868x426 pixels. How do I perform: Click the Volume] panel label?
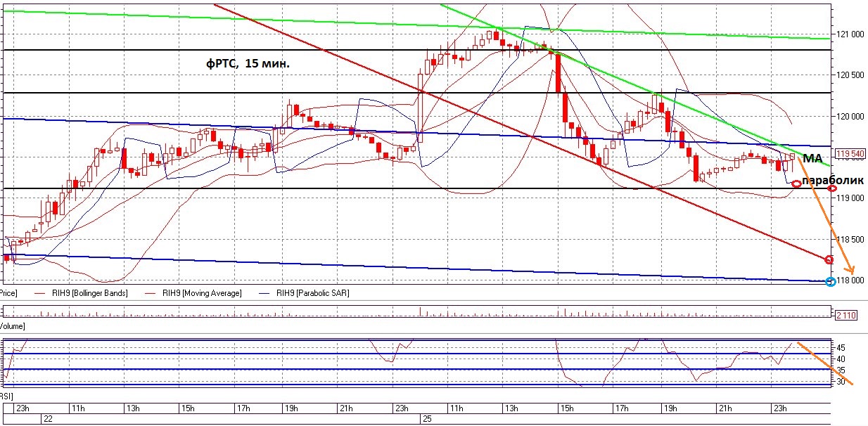pyautogui.click(x=12, y=327)
